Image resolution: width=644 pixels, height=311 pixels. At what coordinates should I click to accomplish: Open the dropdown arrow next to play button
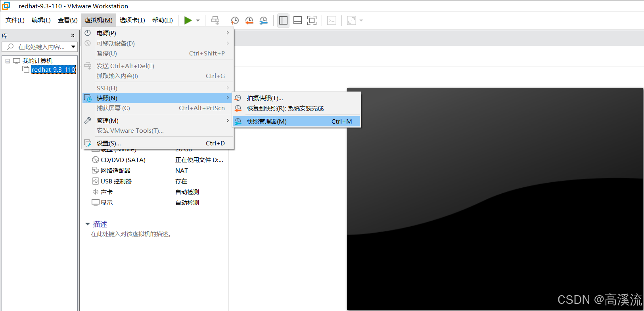(x=198, y=21)
